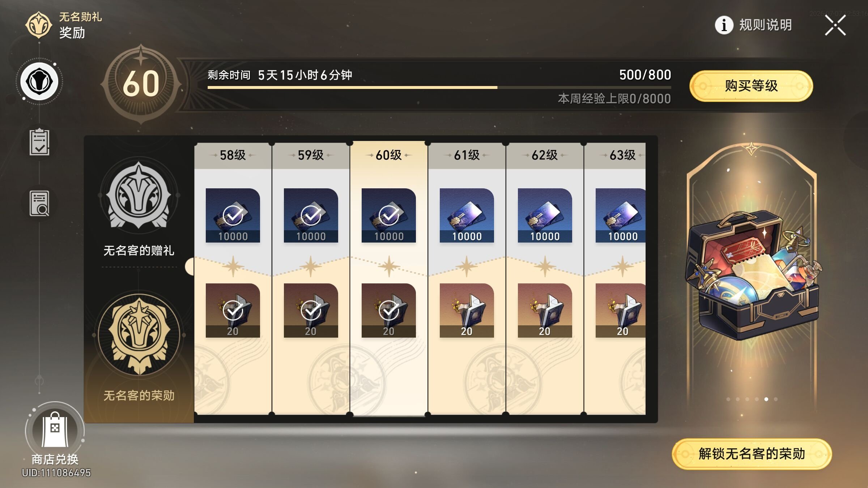Select the fifth carousel page dot
This screenshot has height=488, width=868.
tap(766, 399)
